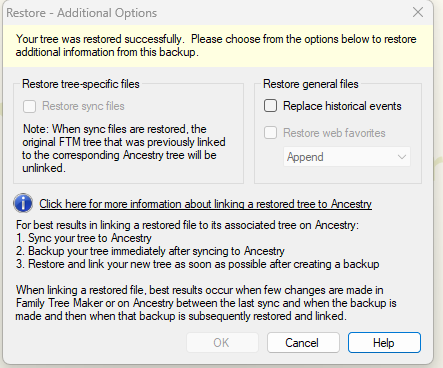This screenshot has width=443, height=368.
Task: Cancel the additional restore options
Action: tap(303, 342)
